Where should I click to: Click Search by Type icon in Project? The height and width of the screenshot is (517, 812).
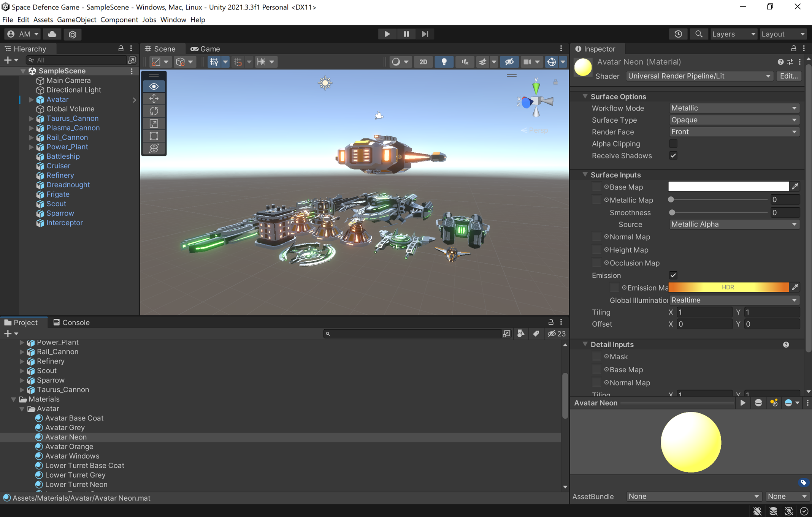tap(521, 334)
